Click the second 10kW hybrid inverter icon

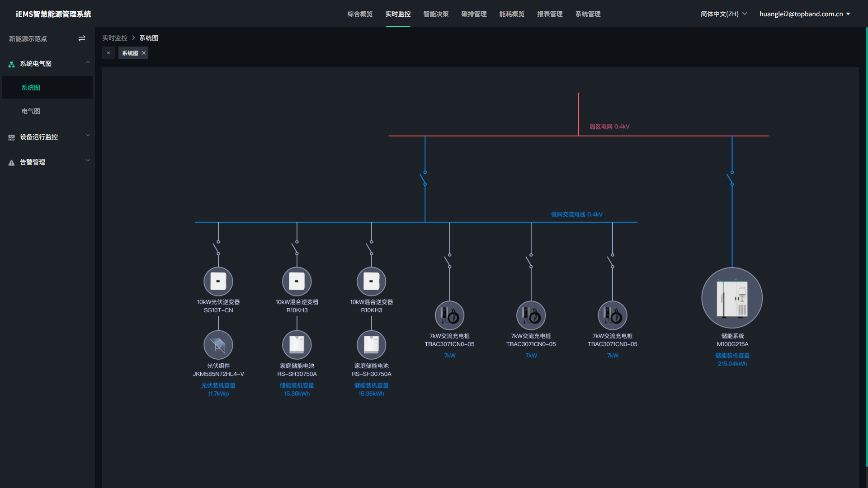pyautogui.click(x=372, y=282)
